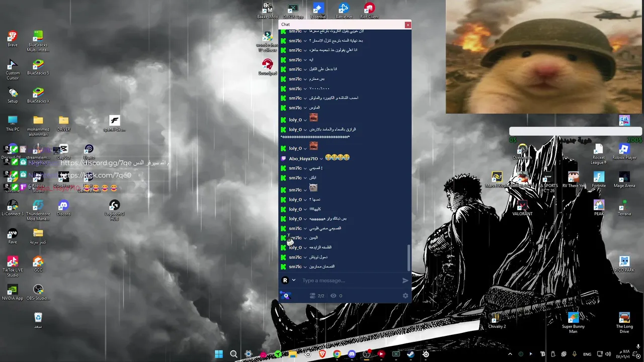This screenshot has width=644, height=362.
Task: Open the taskbar volume control
Action: (608, 354)
